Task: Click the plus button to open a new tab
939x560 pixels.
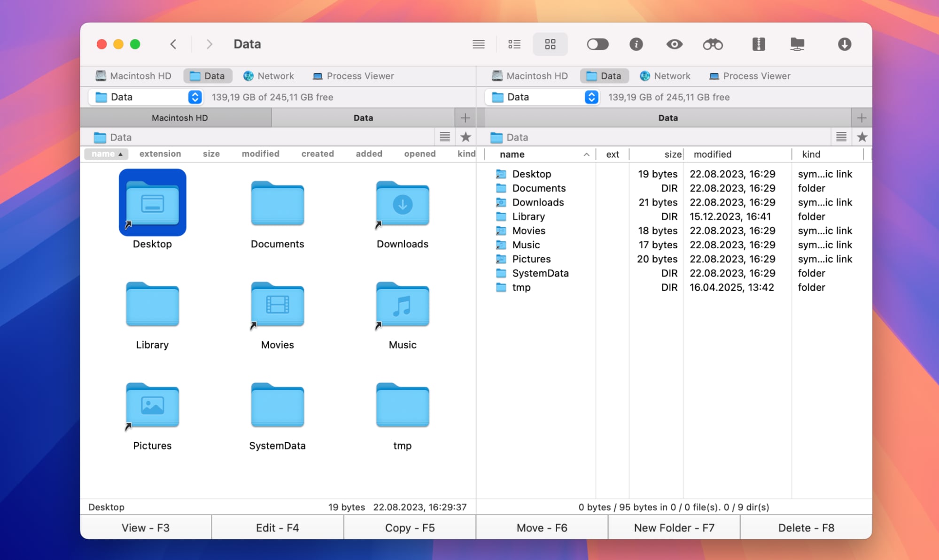Action: (x=466, y=117)
